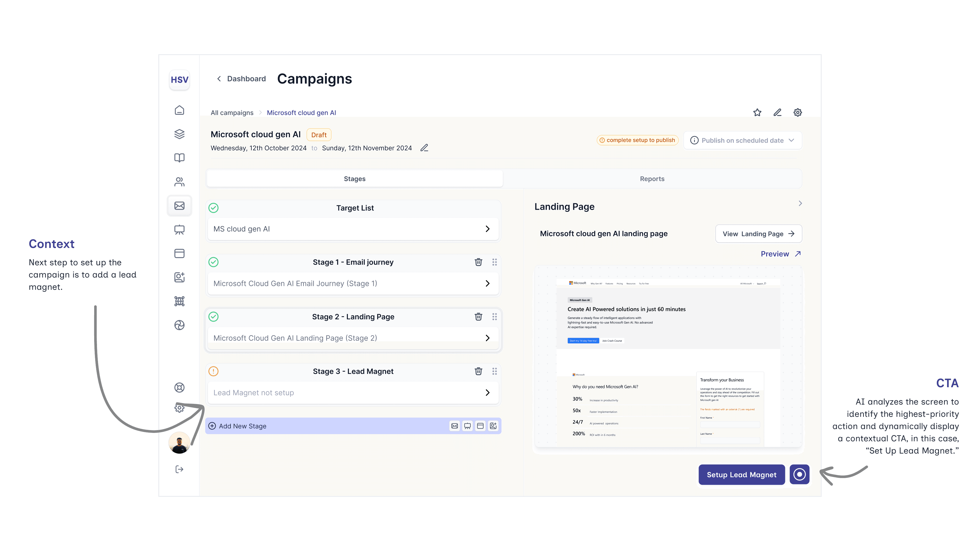Grab Stage 1 drag handle dots
The width and height of the screenshot is (980, 551).
(x=494, y=262)
